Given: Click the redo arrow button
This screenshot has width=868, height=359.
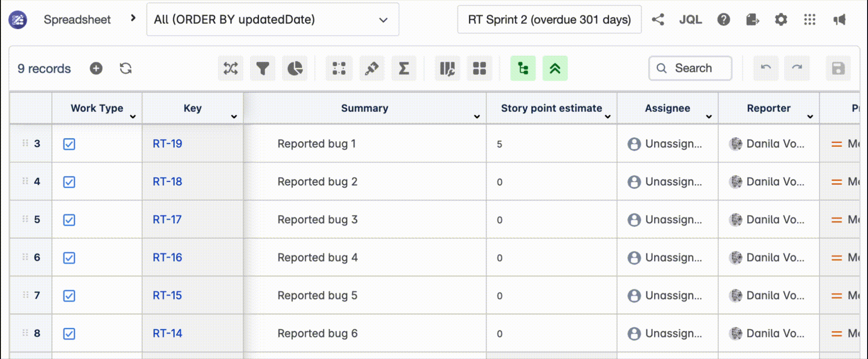Looking at the screenshot, I should point(797,68).
